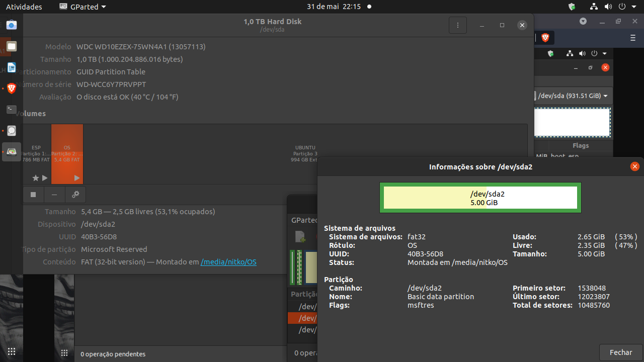Screen dimensions: 644x362
Task: Click Atividades in the top bar
Action: (24, 7)
